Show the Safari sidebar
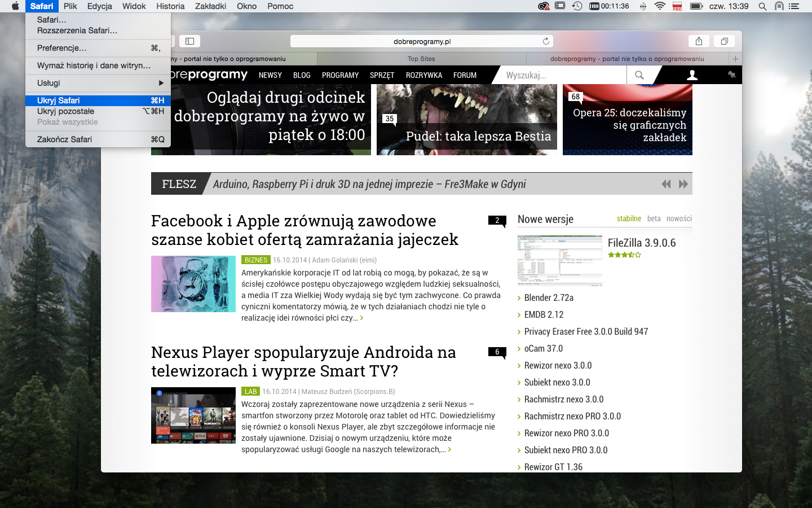 point(190,41)
